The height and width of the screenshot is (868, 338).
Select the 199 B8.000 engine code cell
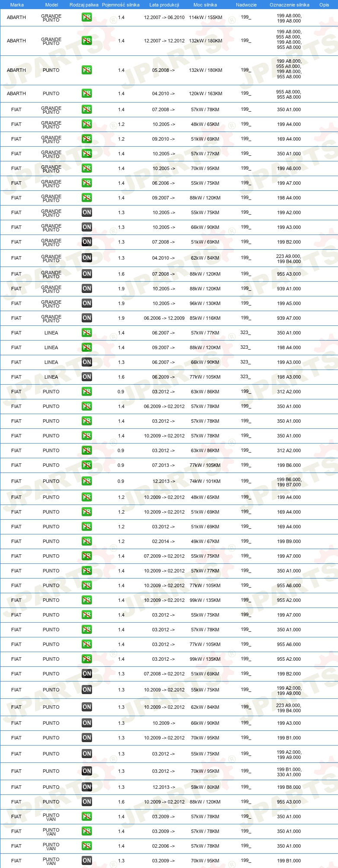pyautogui.click(x=289, y=787)
